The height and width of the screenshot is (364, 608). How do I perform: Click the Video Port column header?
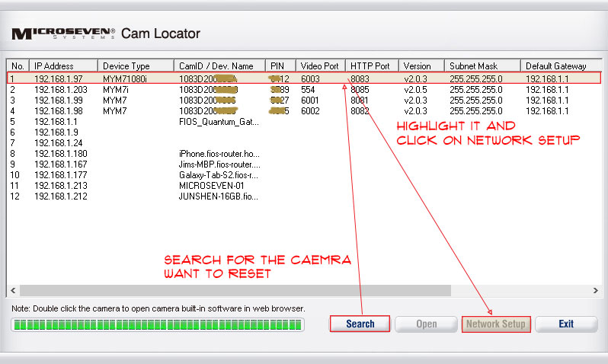coord(321,65)
